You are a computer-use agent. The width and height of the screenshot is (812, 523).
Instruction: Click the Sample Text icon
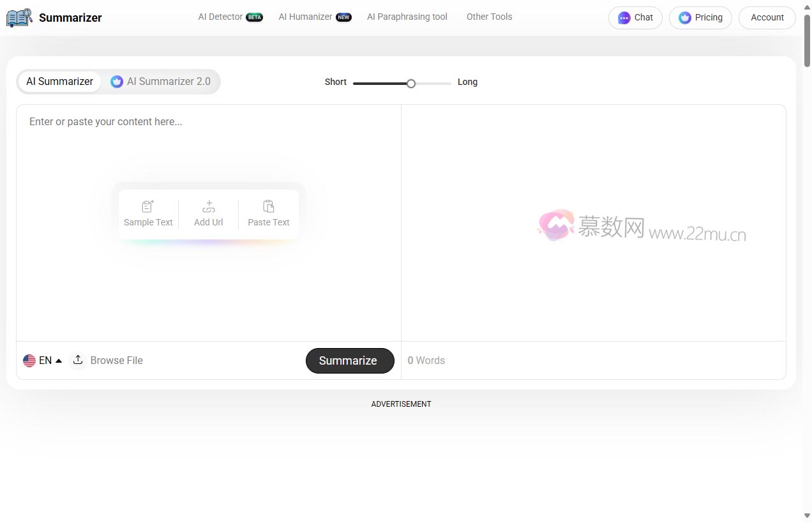tap(148, 206)
